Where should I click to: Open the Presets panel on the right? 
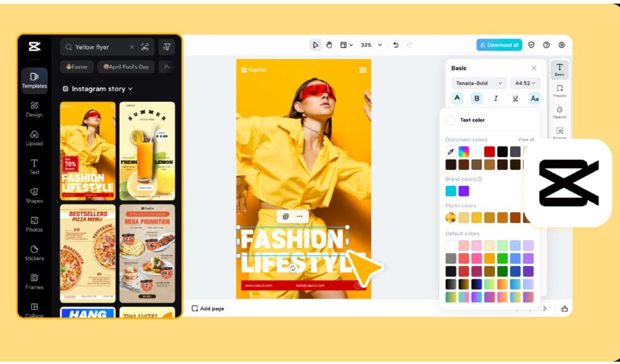[x=558, y=89]
